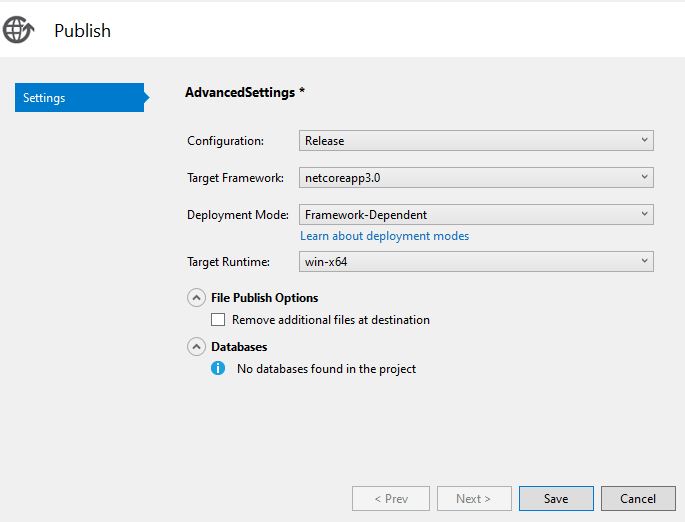Click the AdvancedSettings heading text

pyautogui.click(x=240, y=93)
